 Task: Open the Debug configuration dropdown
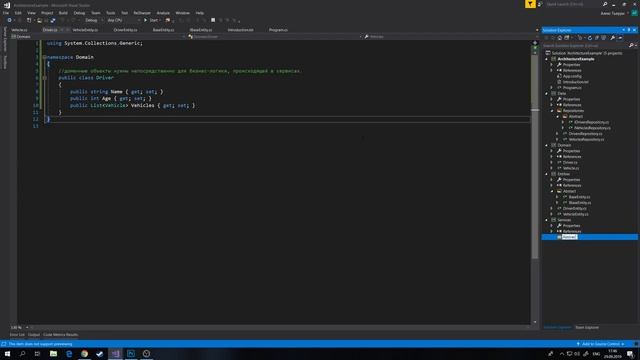[x=93, y=20]
